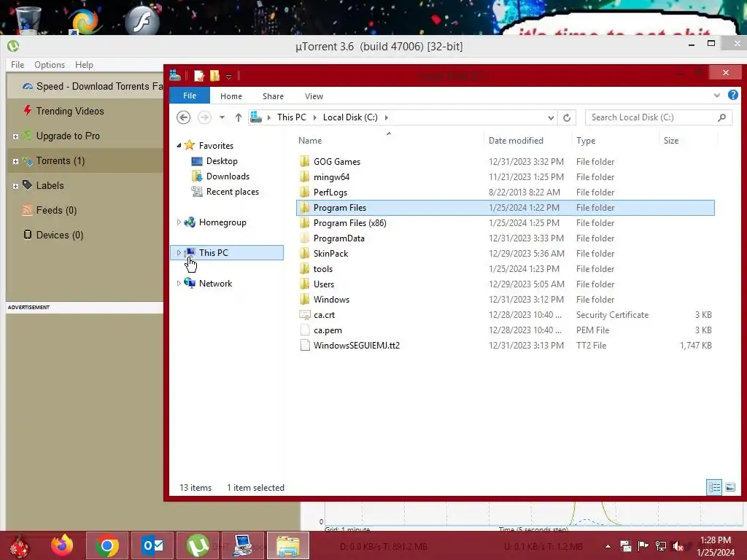
Task: Expand Upgrade to Pro in µTorrent sidebar
Action: (16, 136)
